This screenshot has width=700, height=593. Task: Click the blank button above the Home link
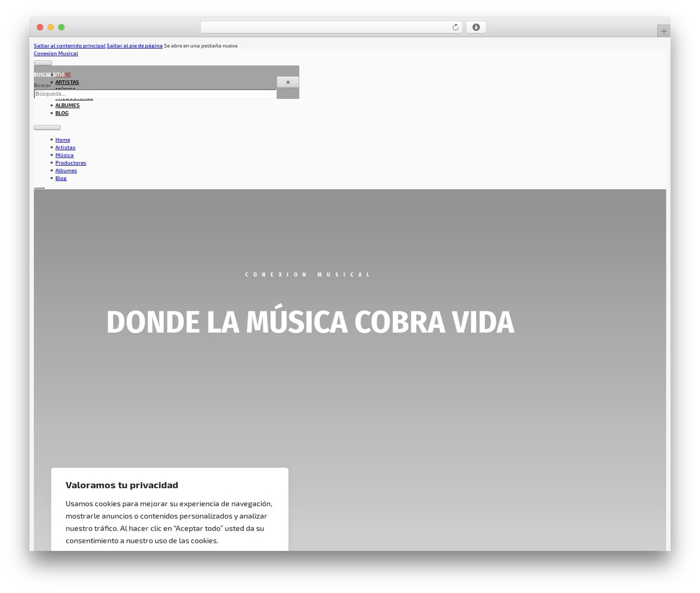[x=47, y=127]
